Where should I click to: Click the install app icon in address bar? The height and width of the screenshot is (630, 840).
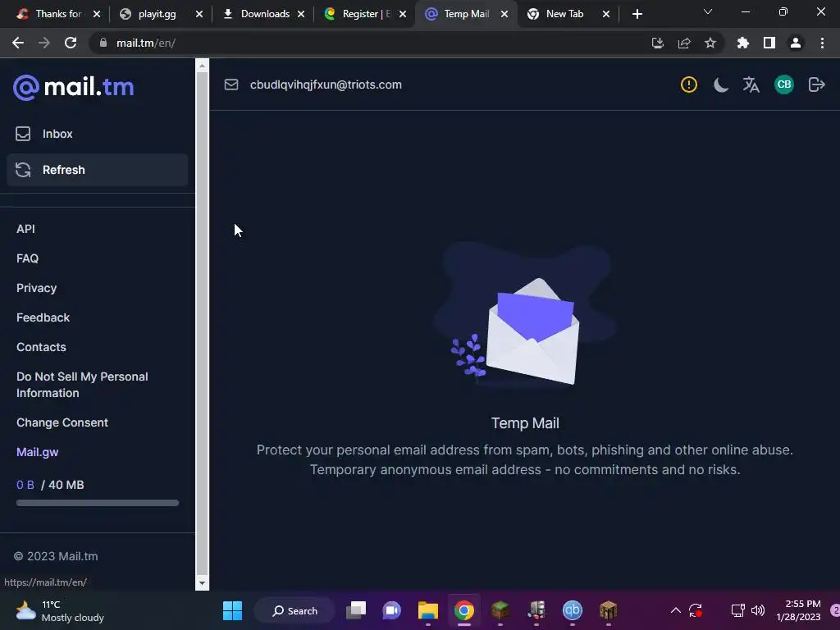click(658, 43)
